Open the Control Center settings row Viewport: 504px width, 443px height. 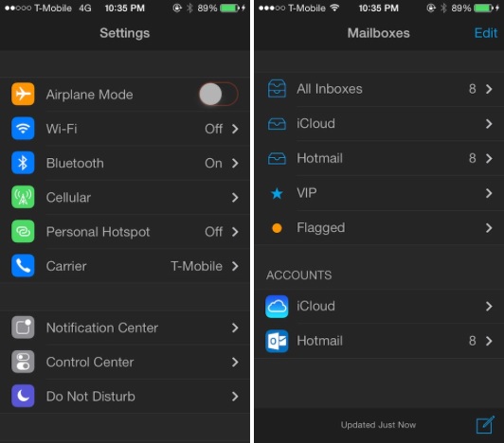coord(125,362)
